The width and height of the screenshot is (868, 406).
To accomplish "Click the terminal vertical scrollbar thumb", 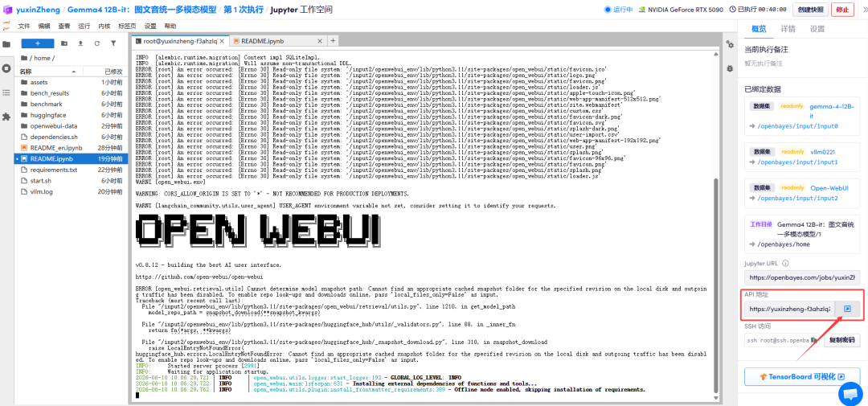I will pos(718,284).
